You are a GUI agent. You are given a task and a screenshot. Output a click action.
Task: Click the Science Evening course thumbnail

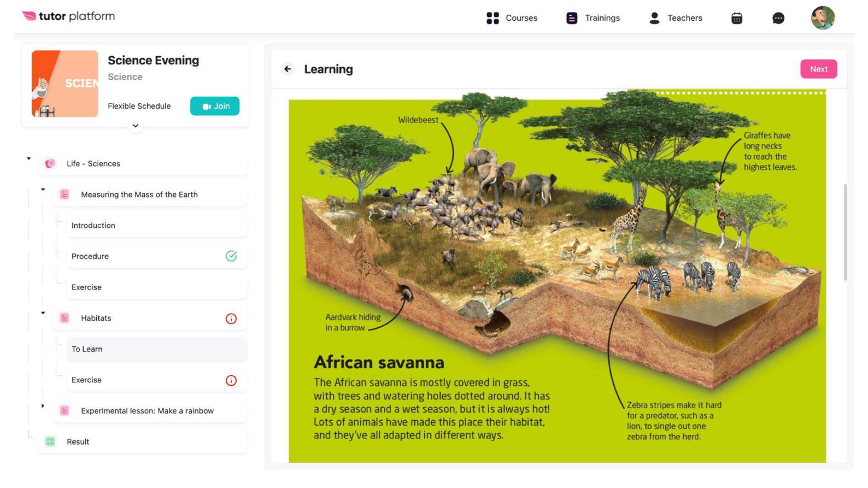[x=65, y=84]
